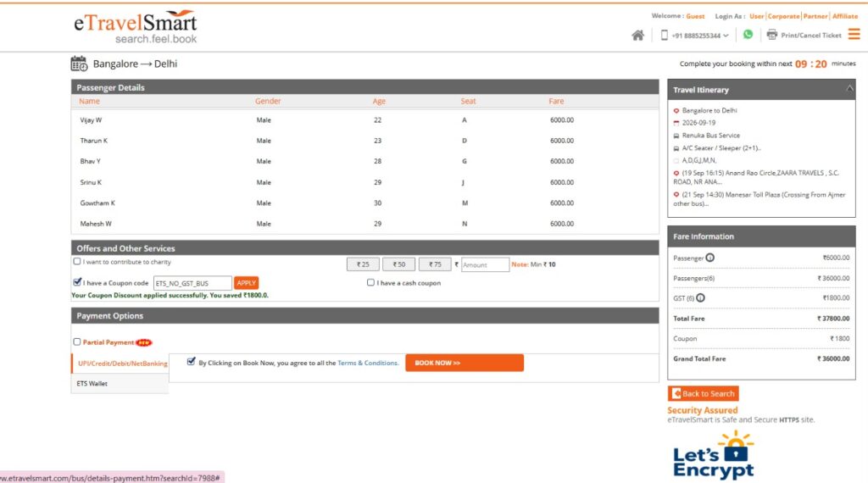This screenshot has width=868, height=483.
Task: Click the printer icon beside Print/Cancel Ticket
Action: click(771, 35)
